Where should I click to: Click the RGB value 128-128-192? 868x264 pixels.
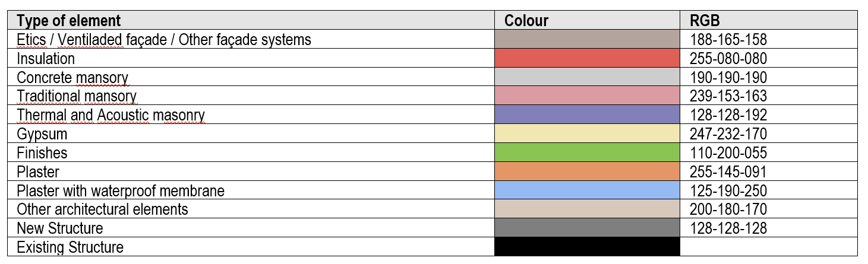[728, 115]
